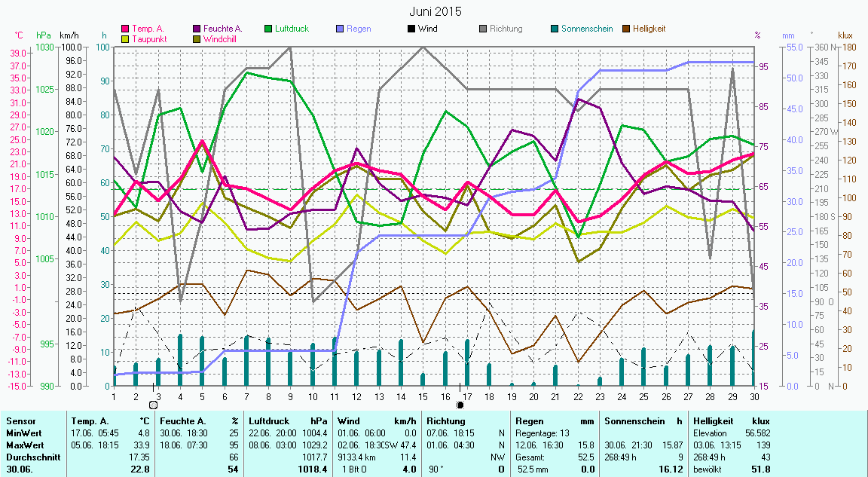Select day 15 on the x-axis

pos(423,396)
